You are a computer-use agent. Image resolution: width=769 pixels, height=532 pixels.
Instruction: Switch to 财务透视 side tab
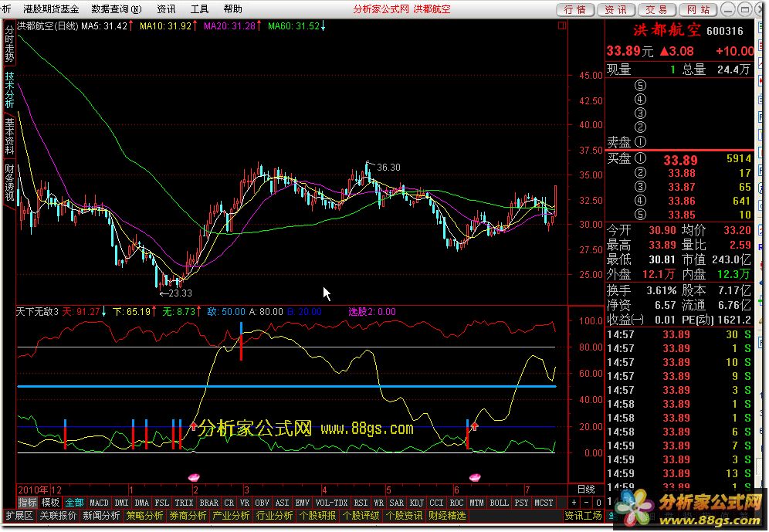(9, 183)
